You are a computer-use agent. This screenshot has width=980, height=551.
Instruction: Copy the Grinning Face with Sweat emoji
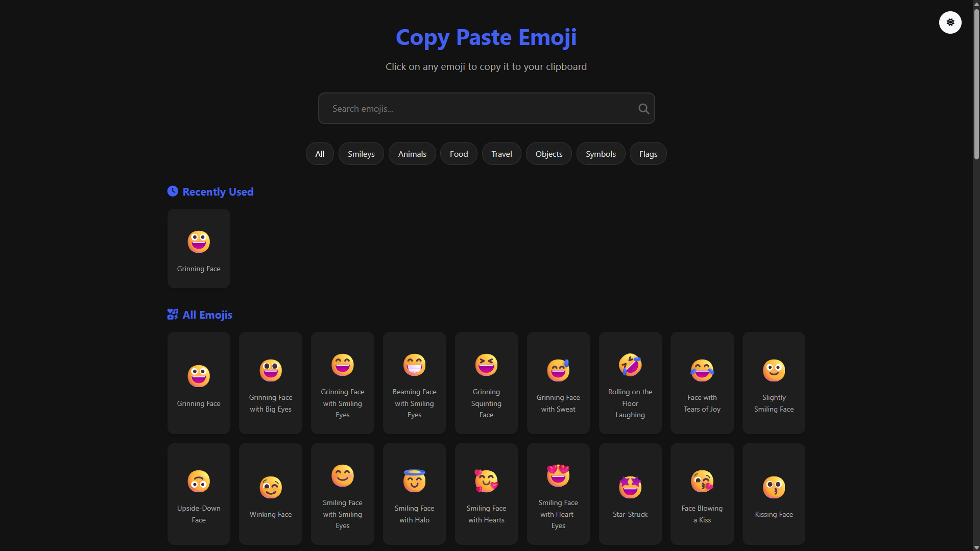[x=558, y=383]
